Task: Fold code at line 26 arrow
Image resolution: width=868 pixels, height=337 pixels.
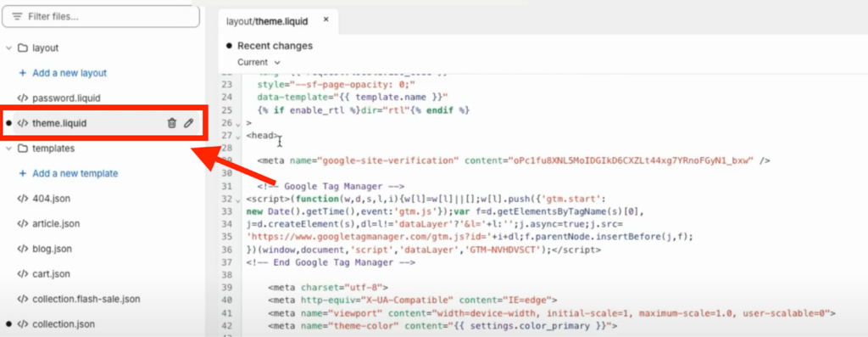Action: (238, 124)
